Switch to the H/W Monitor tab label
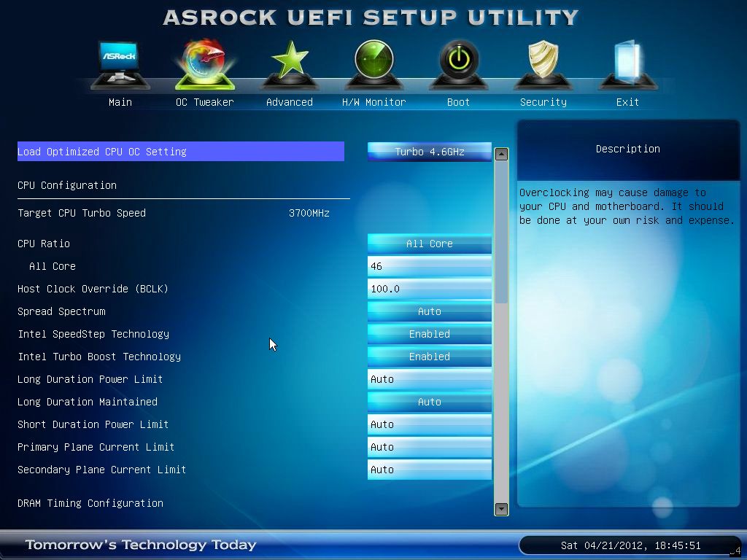The height and width of the screenshot is (560, 747). click(374, 102)
